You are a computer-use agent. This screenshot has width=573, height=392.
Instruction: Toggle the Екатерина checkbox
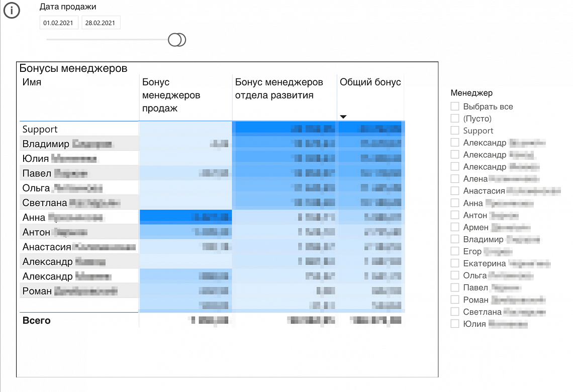pos(455,263)
